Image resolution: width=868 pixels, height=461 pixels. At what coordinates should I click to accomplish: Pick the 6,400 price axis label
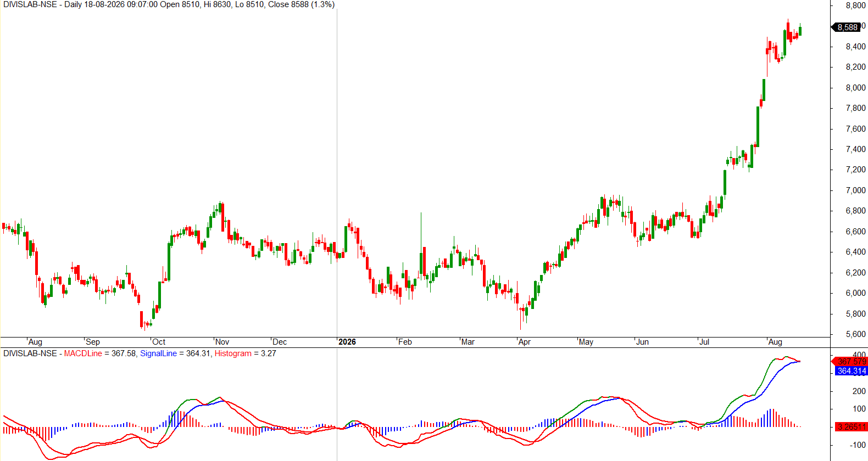[856, 252]
